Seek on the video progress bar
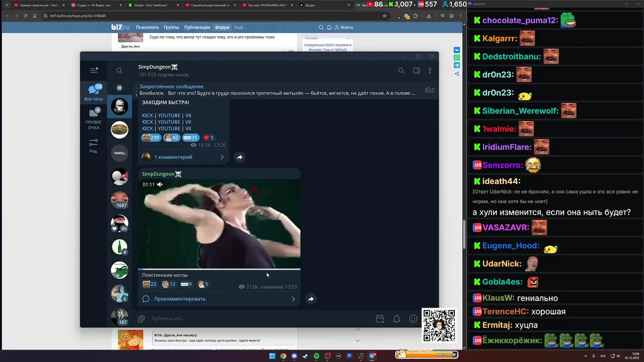 pos(219,269)
